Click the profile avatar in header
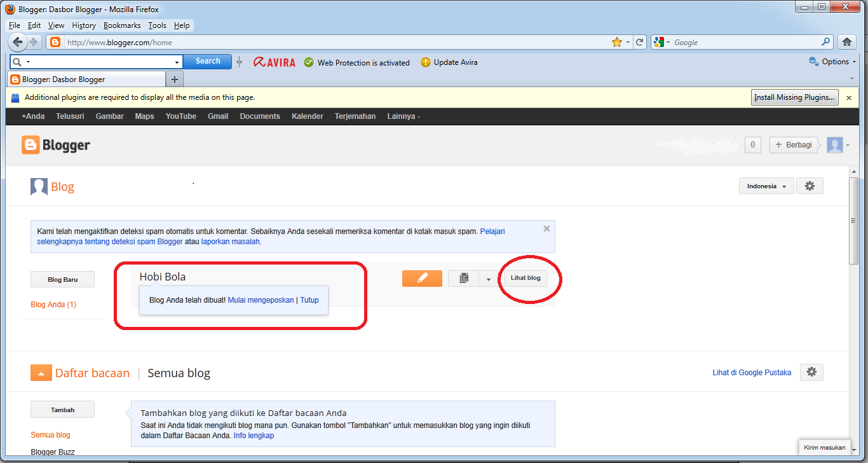The height and width of the screenshot is (463, 868). [x=834, y=145]
